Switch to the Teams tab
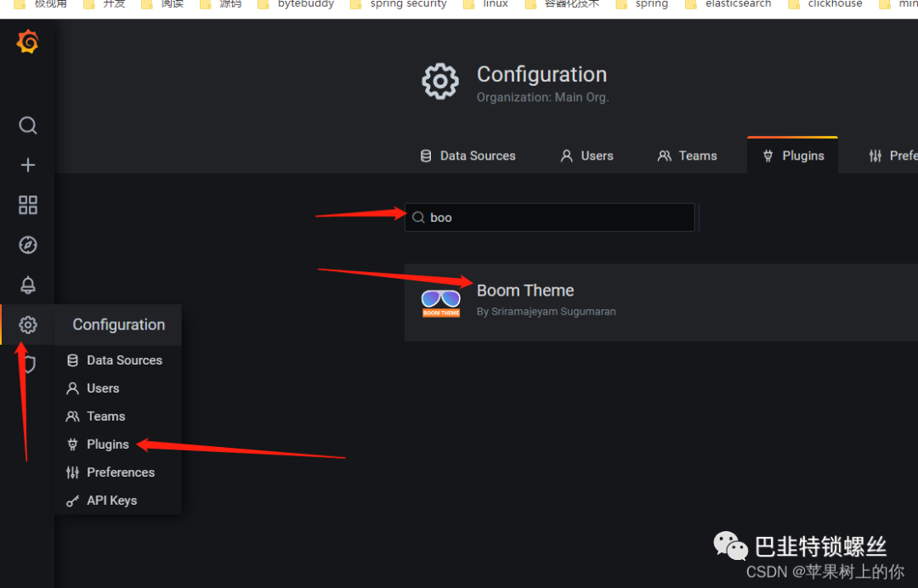 (688, 155)
